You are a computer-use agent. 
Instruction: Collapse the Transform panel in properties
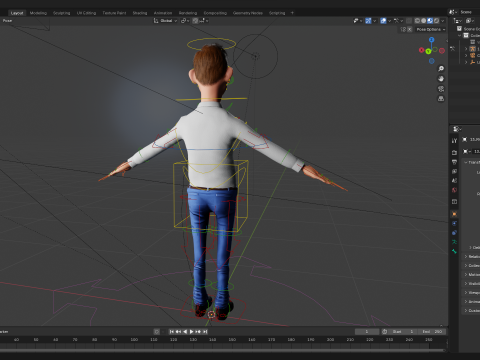coord(466,162)
